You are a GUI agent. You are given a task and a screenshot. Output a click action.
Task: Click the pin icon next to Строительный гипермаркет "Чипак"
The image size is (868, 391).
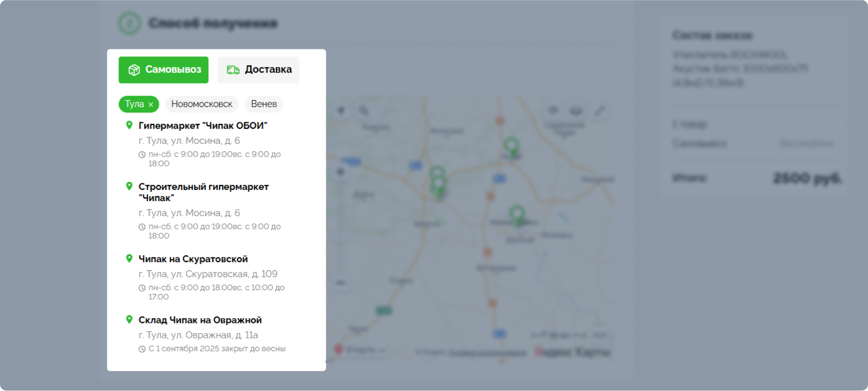tap(129, 186)
